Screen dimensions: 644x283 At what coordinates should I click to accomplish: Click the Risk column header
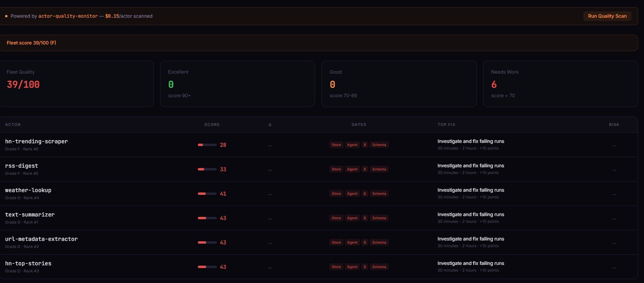(x=614, y=125)
